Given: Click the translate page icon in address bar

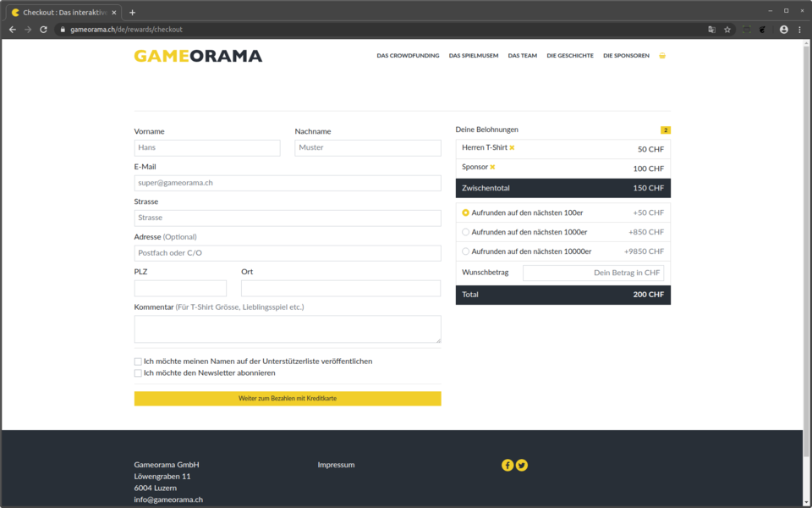Looking at the screenshot, I should click(x=711, y=30).
